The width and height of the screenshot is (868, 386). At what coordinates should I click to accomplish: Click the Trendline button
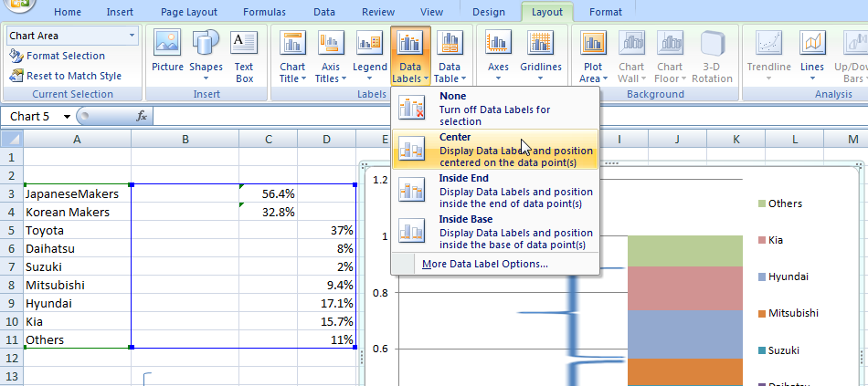[x=769, y=57]
